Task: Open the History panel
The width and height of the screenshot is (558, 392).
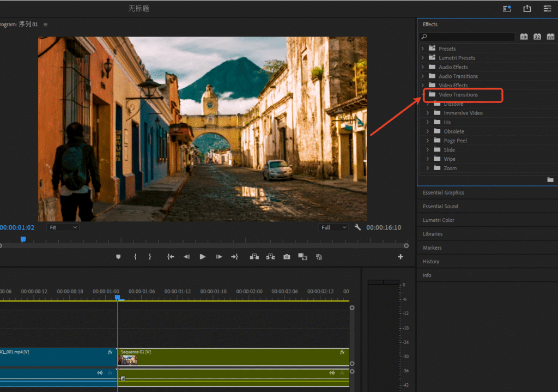Action: click(430, 261)
